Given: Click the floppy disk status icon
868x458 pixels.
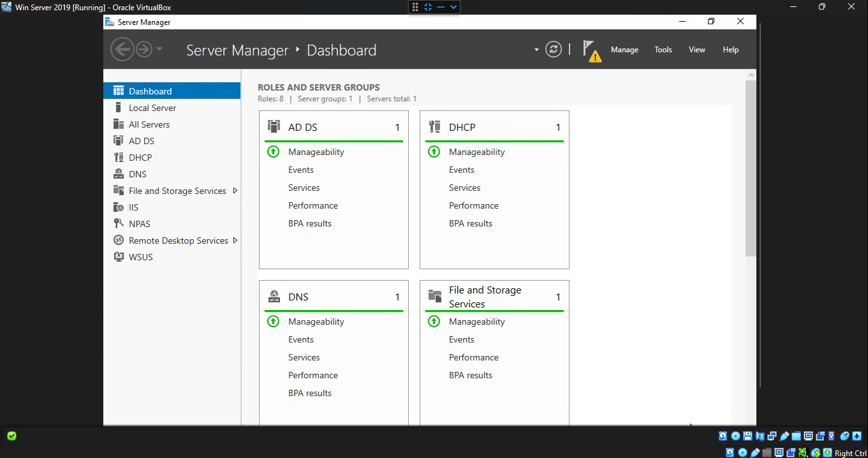Looking at the screenshot, I should [x=747, y=436].
